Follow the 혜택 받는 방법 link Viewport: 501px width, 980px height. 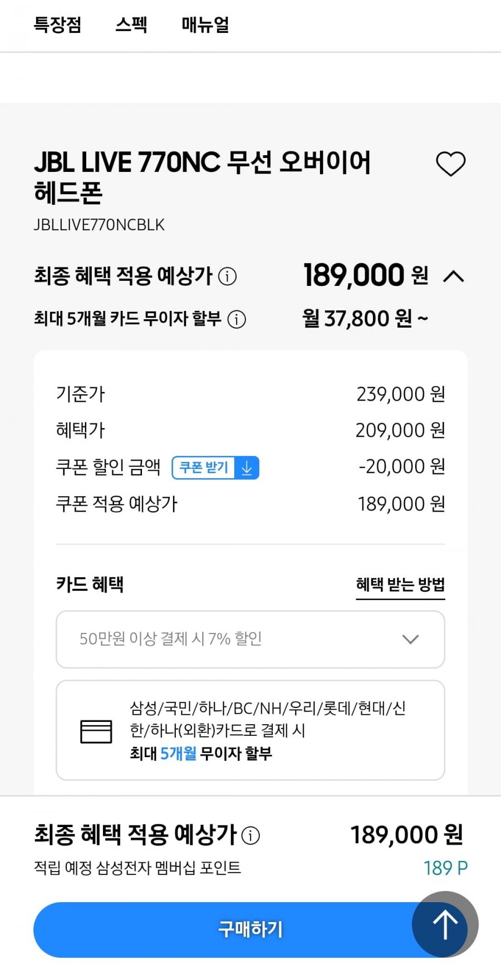tap(400, 585)
